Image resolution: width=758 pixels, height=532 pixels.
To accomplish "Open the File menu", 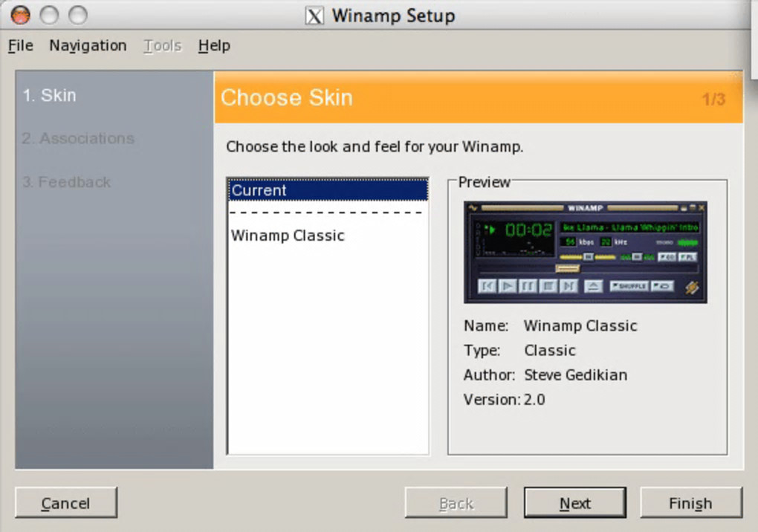I will tap(21, 45).
